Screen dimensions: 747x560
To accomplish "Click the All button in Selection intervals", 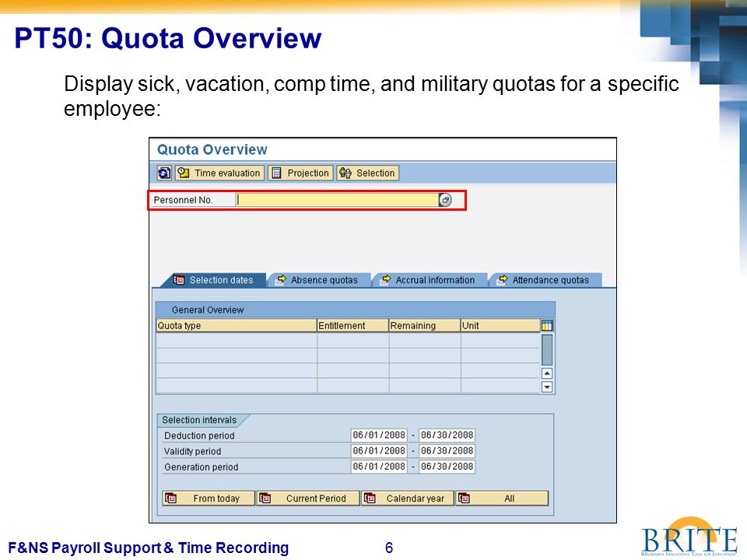I will tap(502, 499).
